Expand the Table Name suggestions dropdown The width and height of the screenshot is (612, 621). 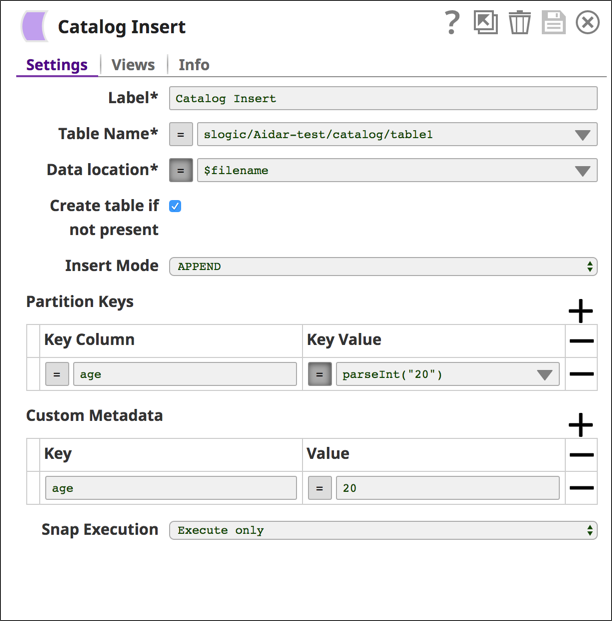583,135
